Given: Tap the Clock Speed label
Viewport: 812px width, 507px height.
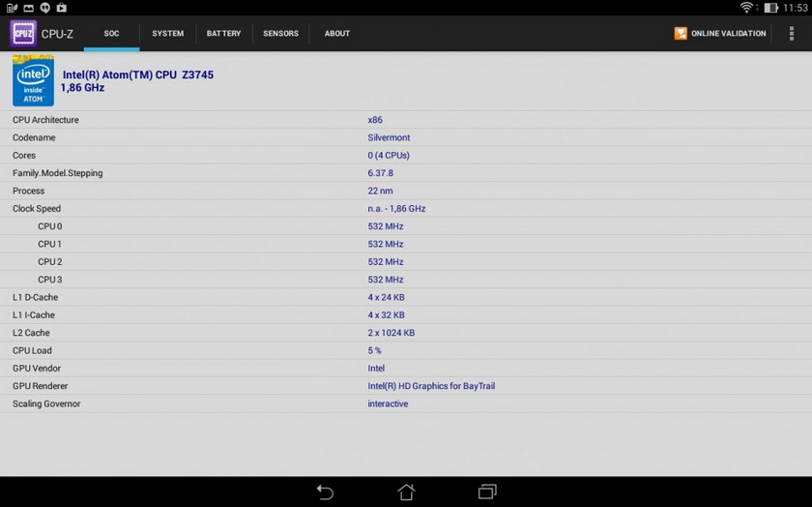Looking at the screenshot, I should (37, 208).
